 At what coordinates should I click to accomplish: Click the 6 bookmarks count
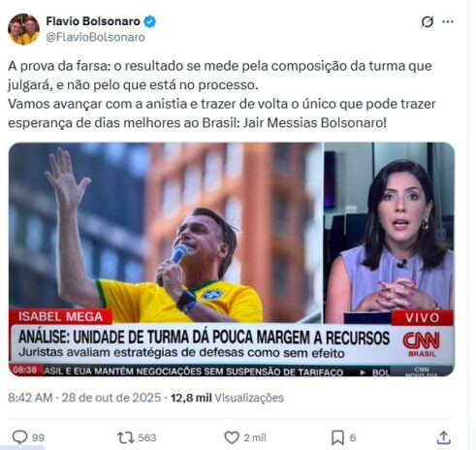click(353, 437)
